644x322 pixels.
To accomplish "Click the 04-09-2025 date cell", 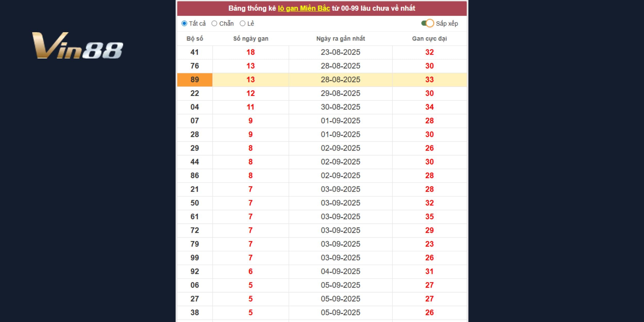I will point(341,272).
